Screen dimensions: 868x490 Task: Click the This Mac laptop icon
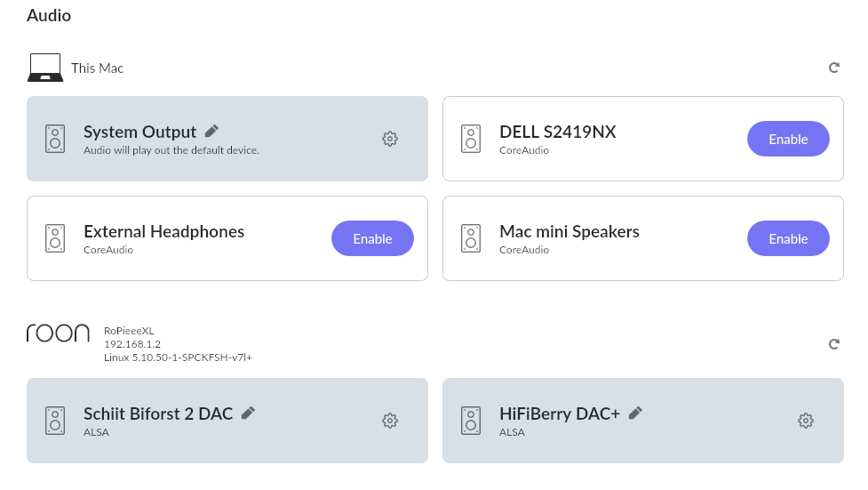44,68
